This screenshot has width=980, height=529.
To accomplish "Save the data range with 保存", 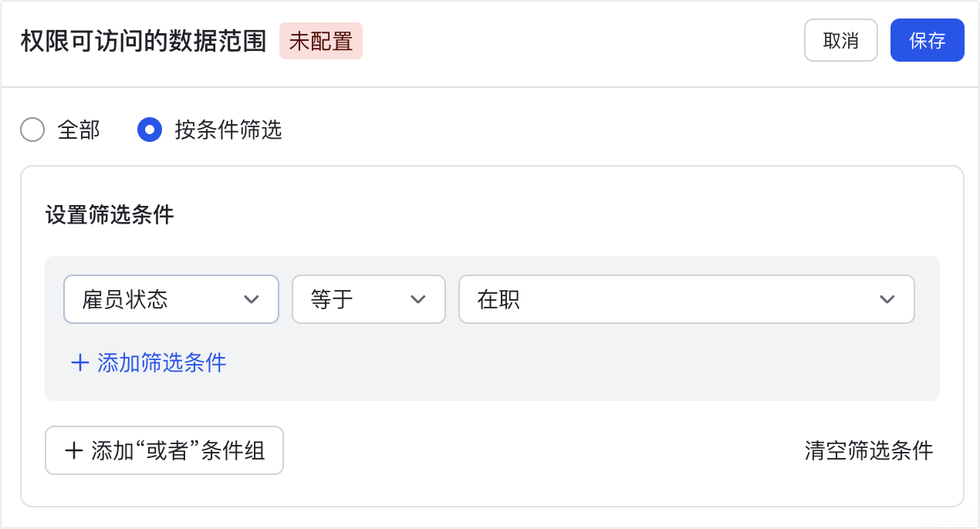I will click(927, 40).
